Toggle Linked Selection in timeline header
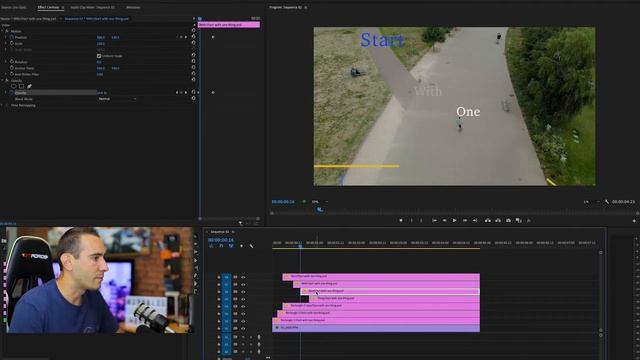 [x=231, y=246]
